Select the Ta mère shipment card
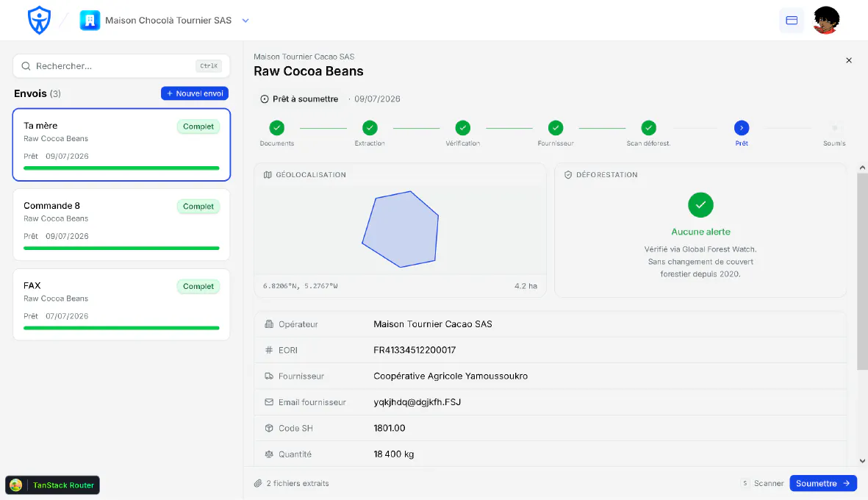Image resolution: width=868 pixels, height=500 pixels. (x=121, y=145)
